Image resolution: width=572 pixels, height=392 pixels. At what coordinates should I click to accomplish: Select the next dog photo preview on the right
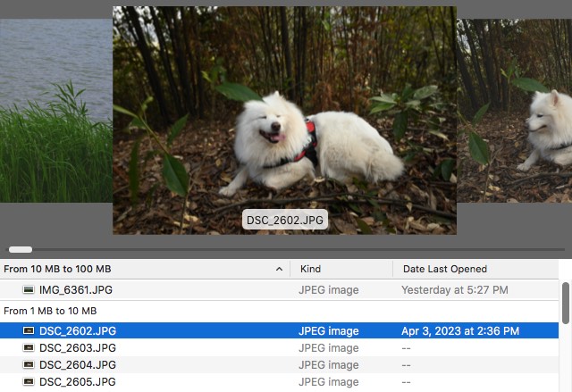pyautogui.click(x=515, y=111)
